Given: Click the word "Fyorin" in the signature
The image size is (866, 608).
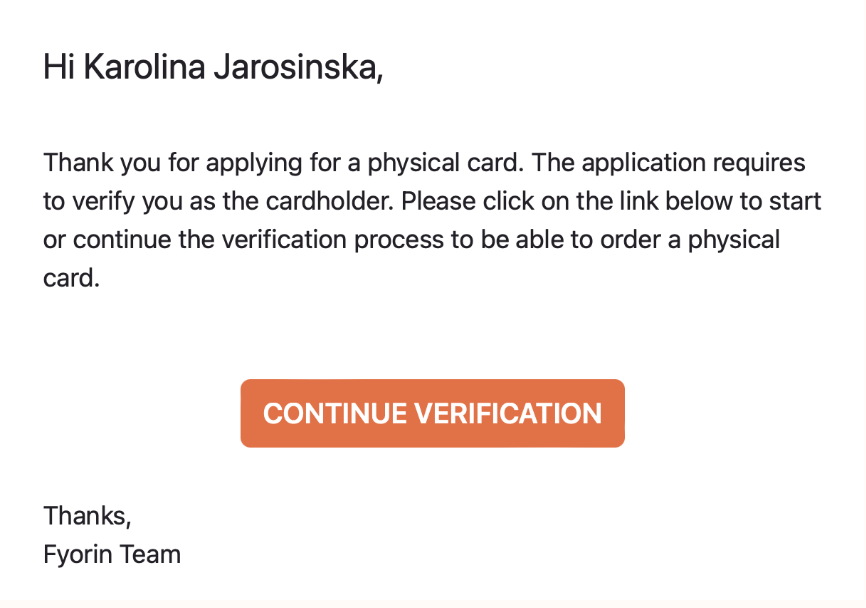Looking at the screenshot, I should tap(77, 554).
